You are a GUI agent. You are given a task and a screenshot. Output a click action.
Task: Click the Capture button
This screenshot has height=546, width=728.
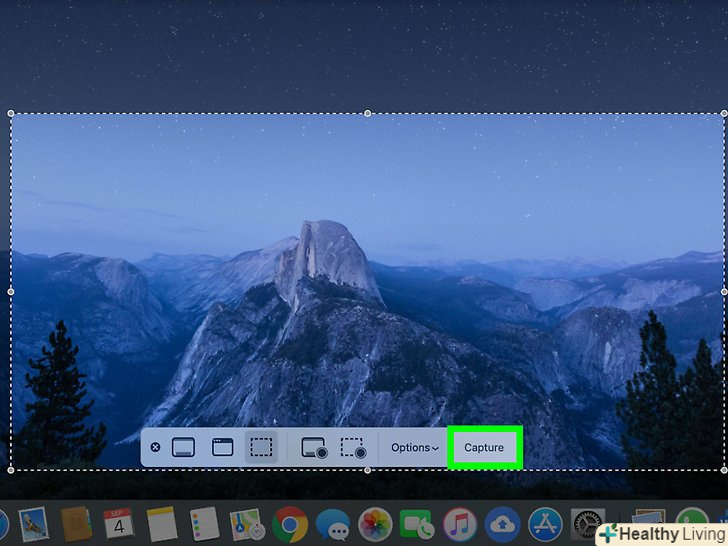[x=484, y=448]
